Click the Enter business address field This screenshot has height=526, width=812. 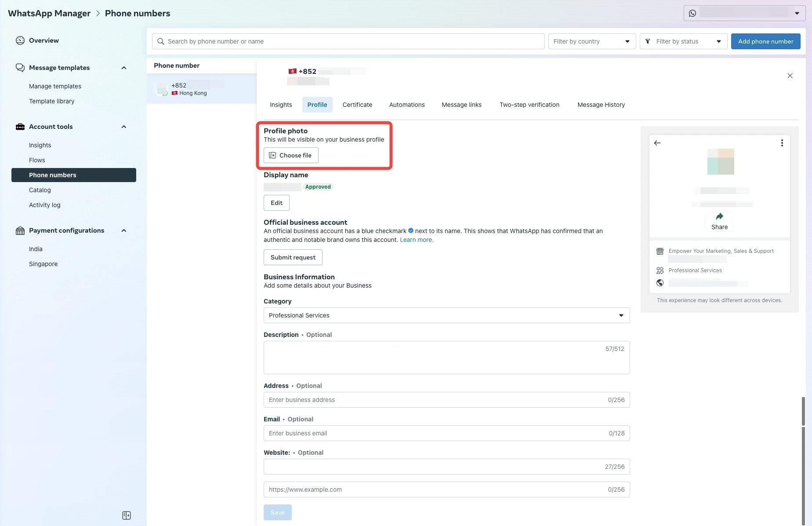pyautogui.click(x=446, y=400)
